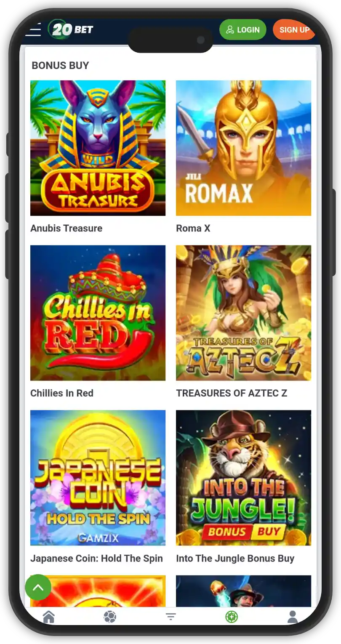Click the Roma X title text

193,228
